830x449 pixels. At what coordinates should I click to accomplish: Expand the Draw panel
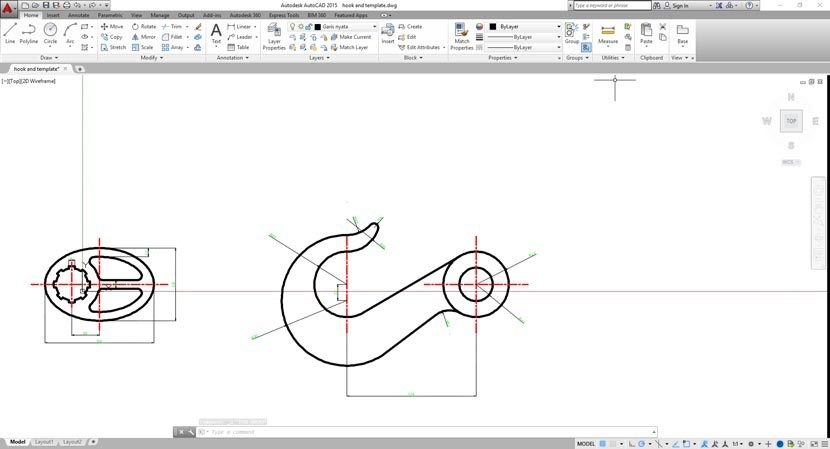click(49, 58)
